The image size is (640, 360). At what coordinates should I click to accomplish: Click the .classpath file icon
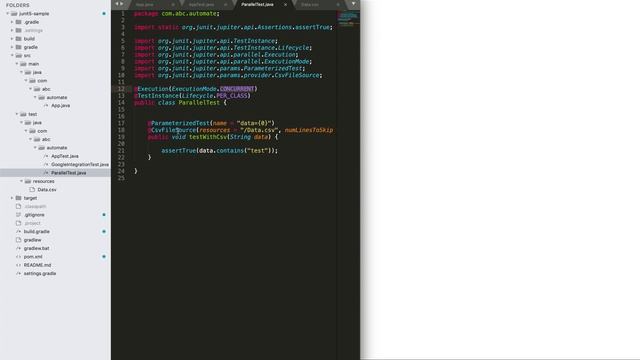(x=18, y=206)
